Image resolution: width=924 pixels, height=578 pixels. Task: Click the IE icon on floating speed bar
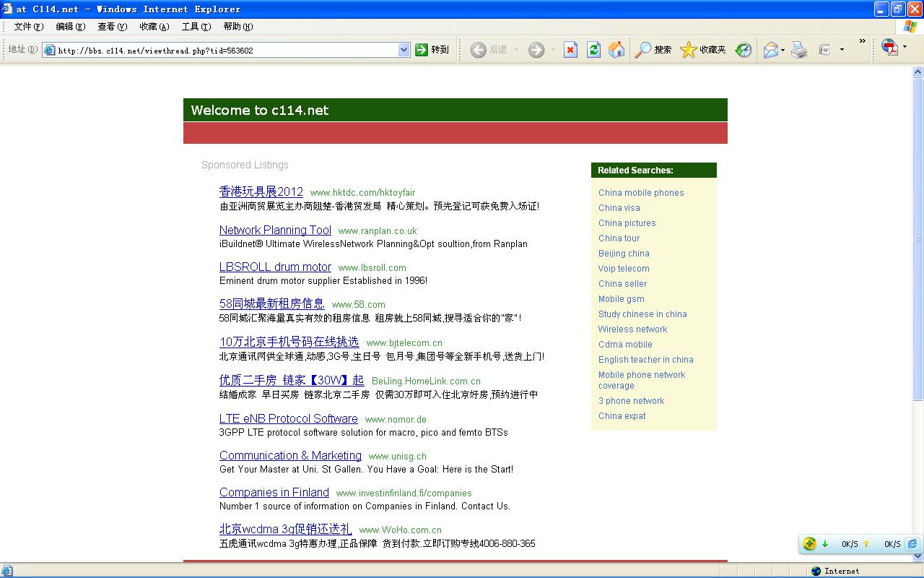click(912, 544)
